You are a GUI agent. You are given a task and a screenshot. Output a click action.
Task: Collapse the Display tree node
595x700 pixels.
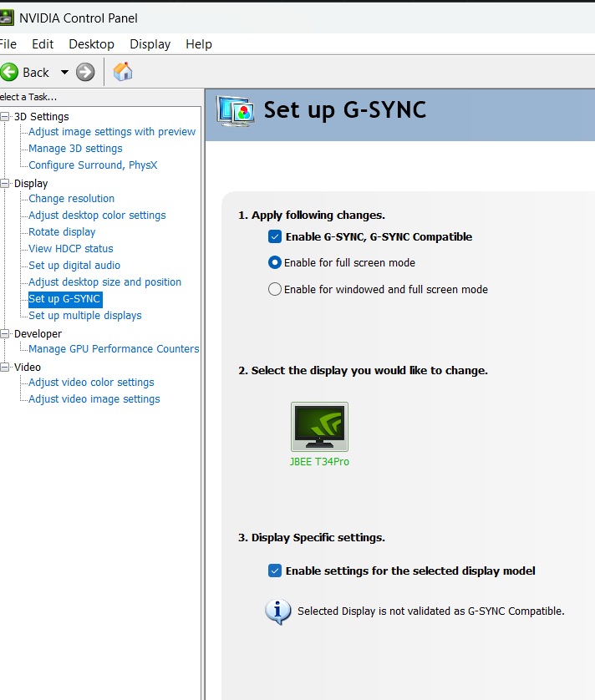(x=6, y=183)
